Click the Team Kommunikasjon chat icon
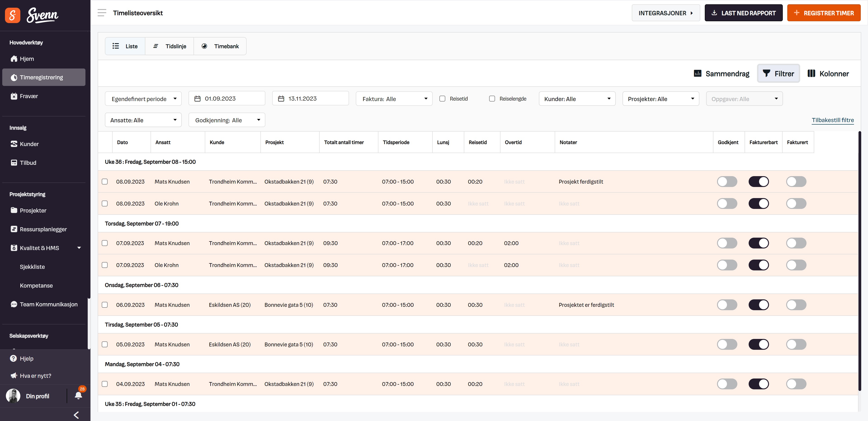The width and height of the screenshot is (868, 421). [14, 304]
